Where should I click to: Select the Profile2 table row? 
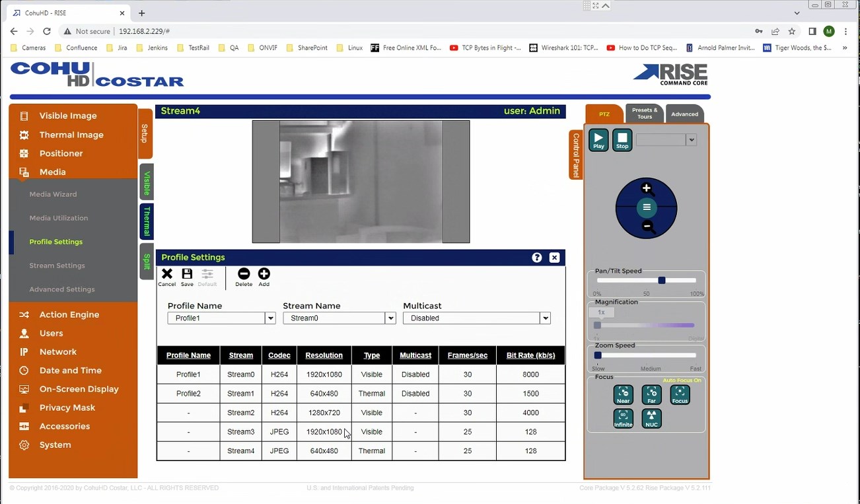(361, 394)
